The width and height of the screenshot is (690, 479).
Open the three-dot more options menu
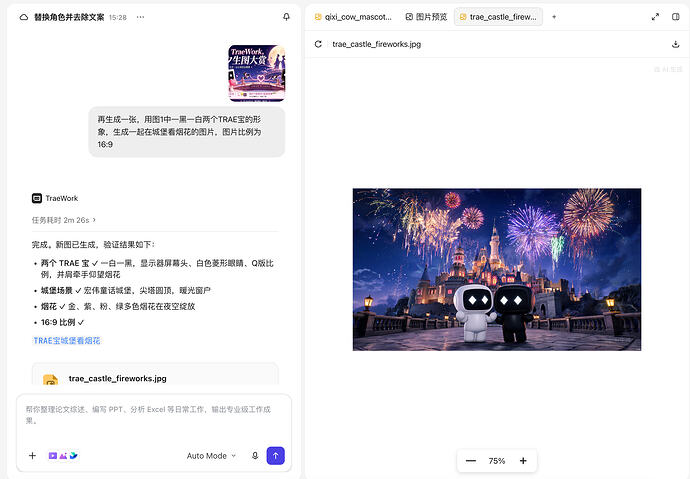tap(140, 17)
